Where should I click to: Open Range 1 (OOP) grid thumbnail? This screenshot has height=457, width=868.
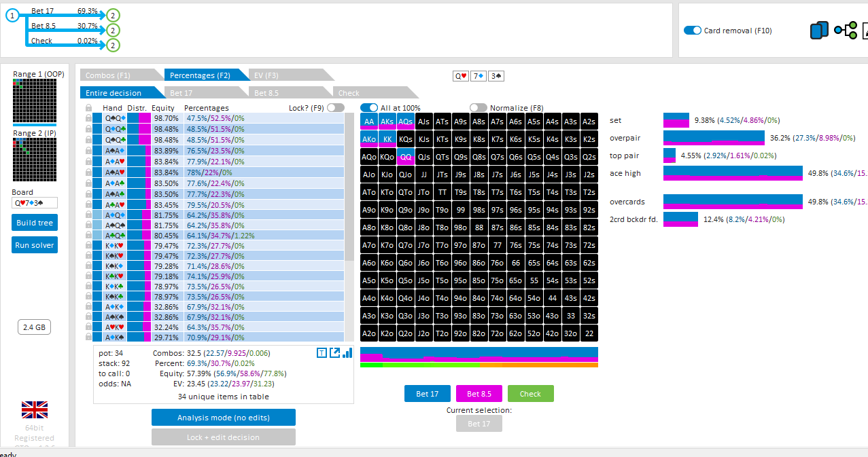(x=34, y=101)
